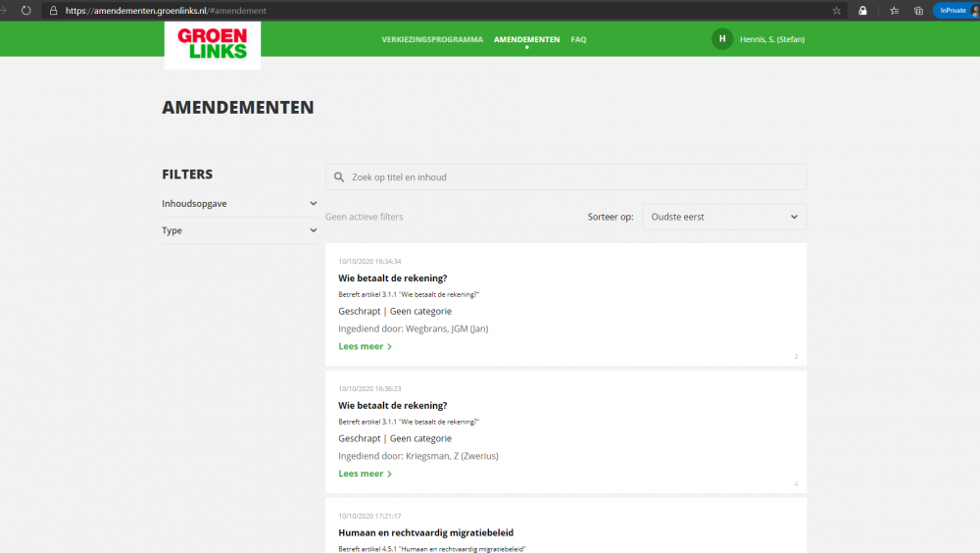Expand the Type filter

coord(239,230)
